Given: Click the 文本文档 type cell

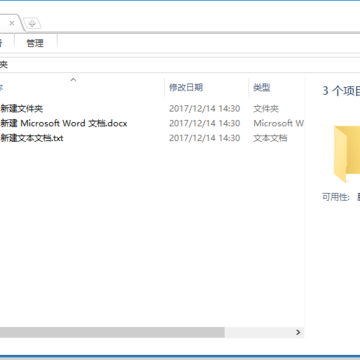Looking at the screenshot, I should tap(270, 138).
